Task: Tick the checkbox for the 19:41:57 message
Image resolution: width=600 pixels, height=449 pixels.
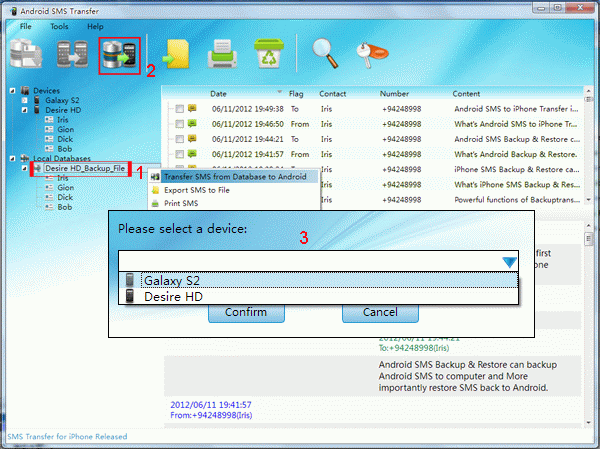Action: pyautogui.click(x=179, y=154)
